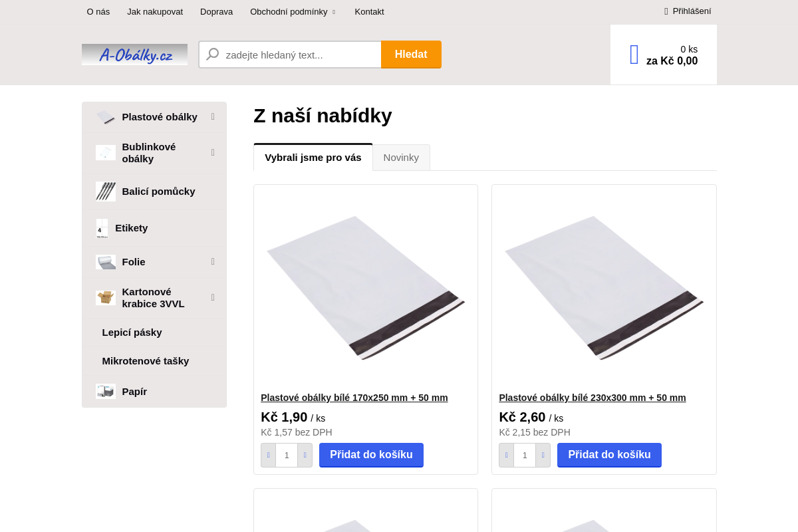Open the Kontakt menu item
Screen dimensions: 798x532
pyautogui.click(x=369, y=11)
